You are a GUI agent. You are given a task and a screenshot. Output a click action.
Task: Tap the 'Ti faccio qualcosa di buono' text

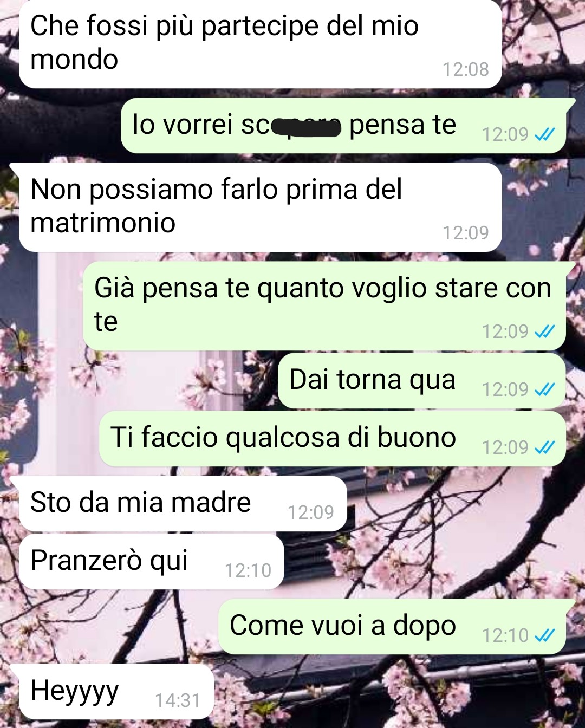[x=283, y=437]
